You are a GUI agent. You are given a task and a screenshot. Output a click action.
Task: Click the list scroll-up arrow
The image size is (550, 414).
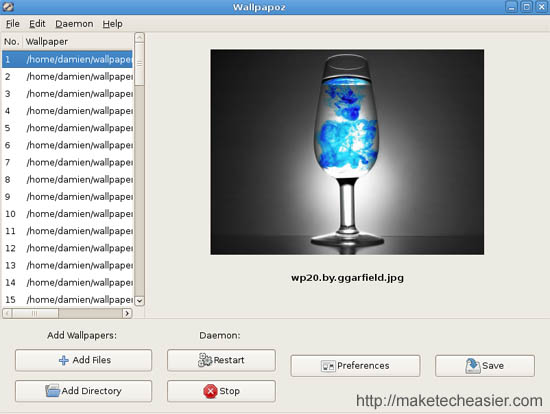point(139,38)
